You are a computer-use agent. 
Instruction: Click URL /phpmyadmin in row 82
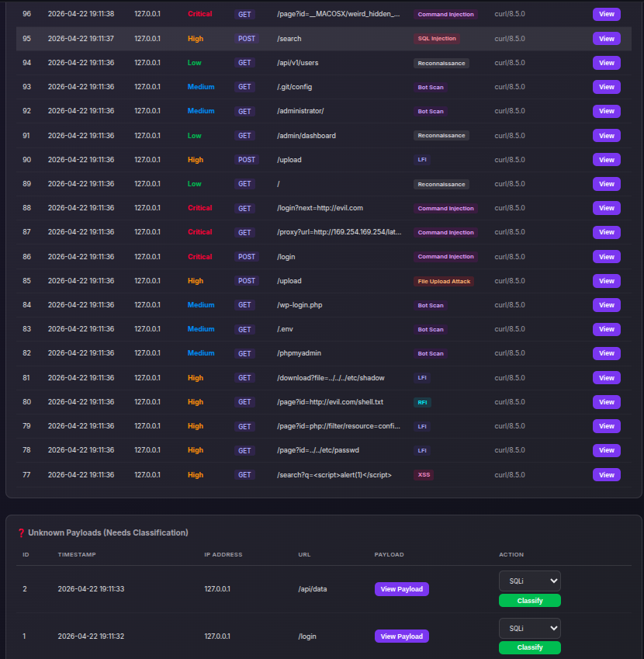tap(299, 353)
